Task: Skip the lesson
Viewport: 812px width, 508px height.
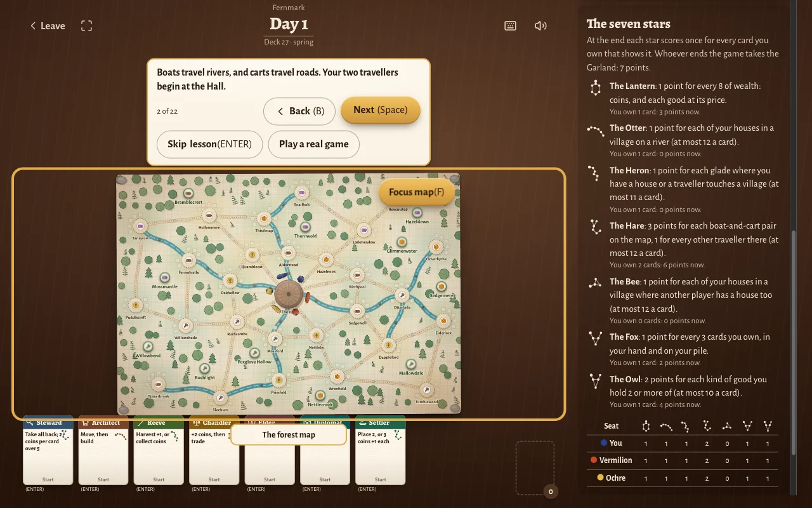Action: tap(210, 144)
